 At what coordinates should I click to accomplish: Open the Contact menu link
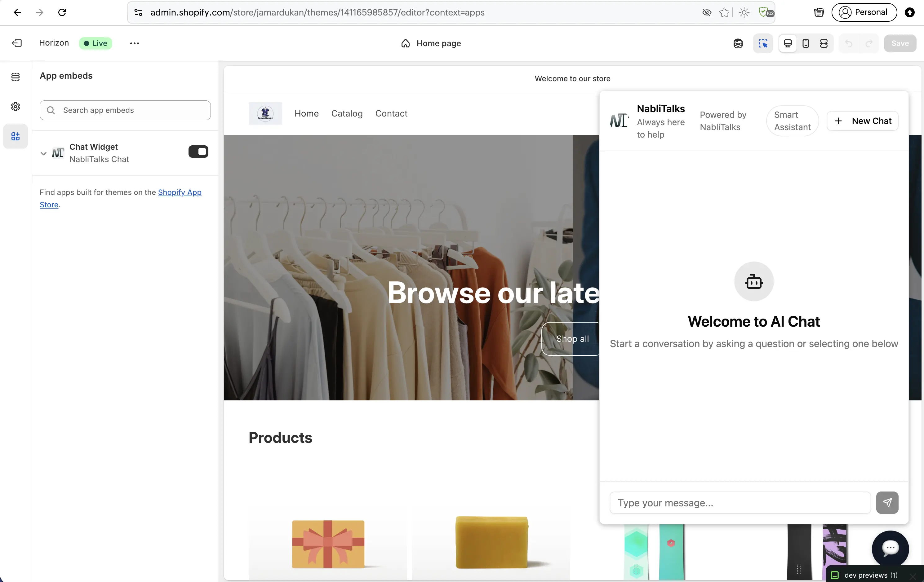point(391,113)
